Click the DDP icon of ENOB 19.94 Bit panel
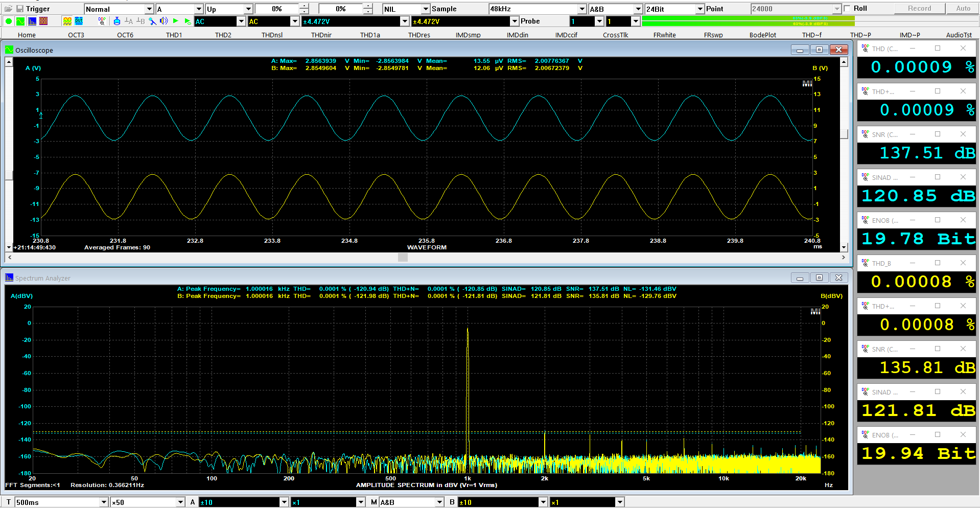This screenshot has height=508, width=980. coord(865,434)
